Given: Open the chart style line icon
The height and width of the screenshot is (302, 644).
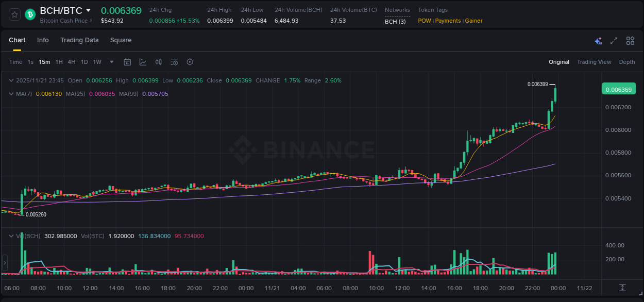Looking at the screenshot, I should tap(143, 62).
